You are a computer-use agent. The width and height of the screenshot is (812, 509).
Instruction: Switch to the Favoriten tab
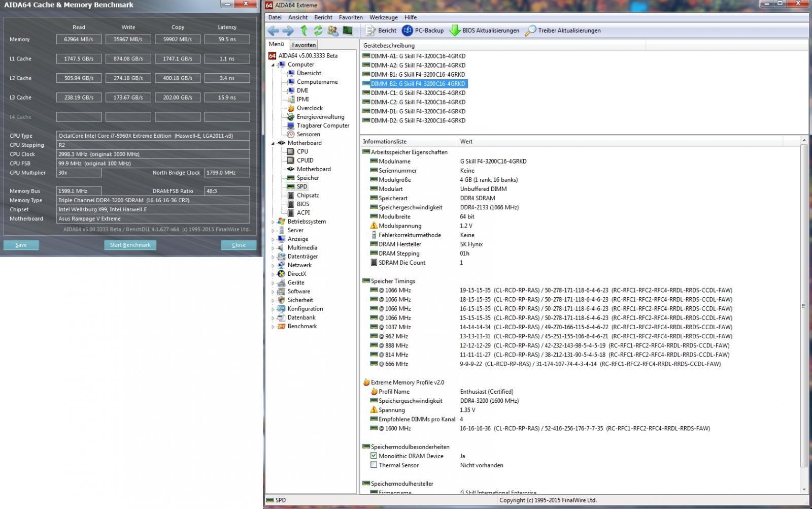coord(303,45)
